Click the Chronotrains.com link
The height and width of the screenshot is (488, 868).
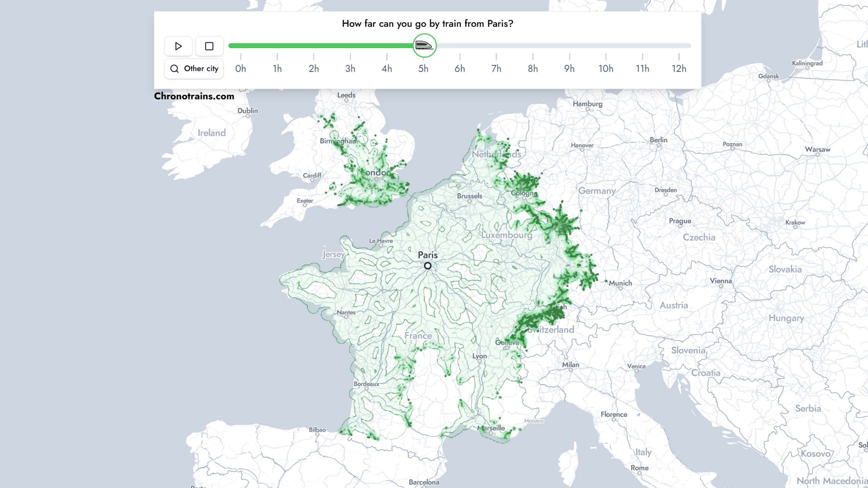coord(194,96)
